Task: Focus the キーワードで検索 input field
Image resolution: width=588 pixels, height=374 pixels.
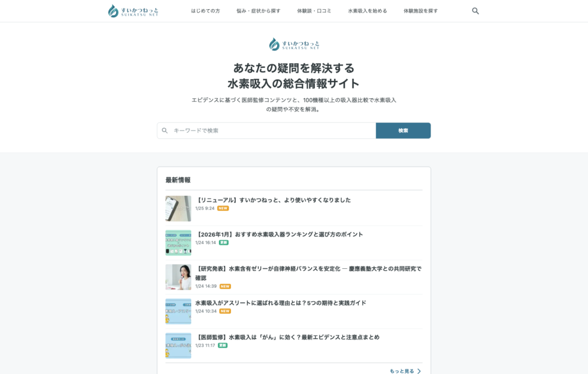Action: pos(270,131)
